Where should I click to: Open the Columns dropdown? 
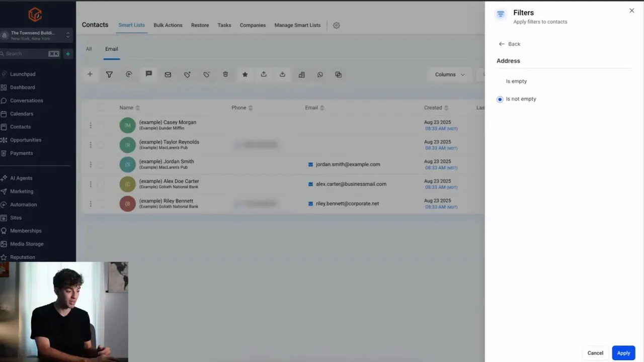click(449, 74)
